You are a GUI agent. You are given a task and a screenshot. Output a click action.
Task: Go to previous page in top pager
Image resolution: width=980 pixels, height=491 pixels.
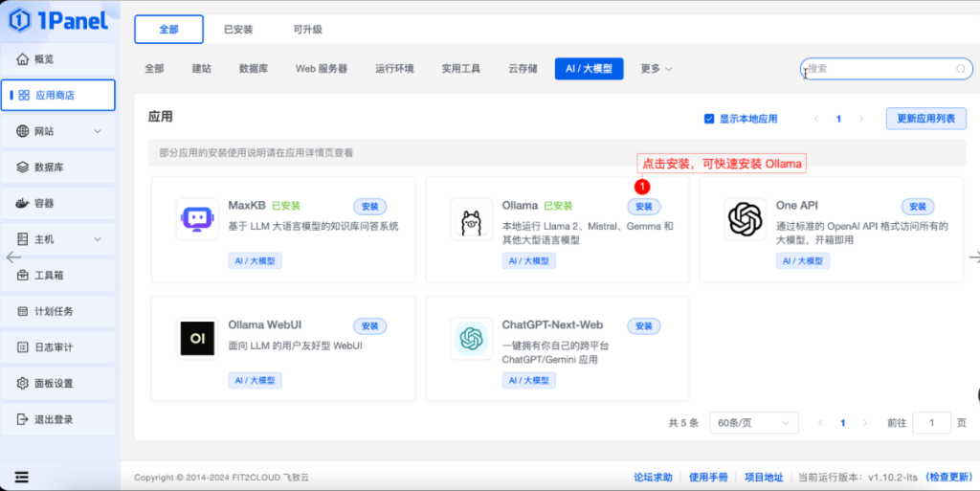(x=816, y=119)
